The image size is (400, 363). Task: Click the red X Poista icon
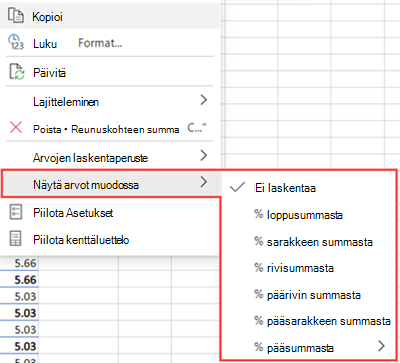(16, 127)
